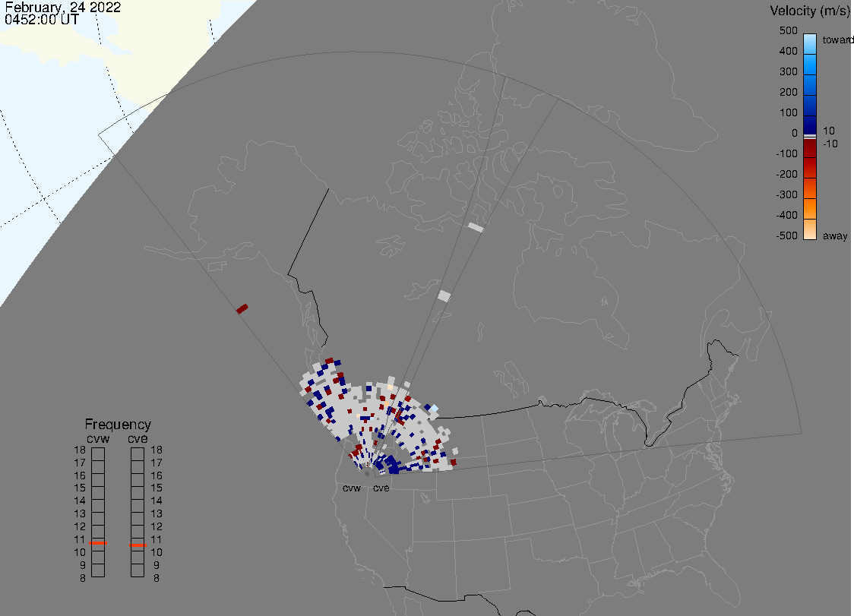This screenshot has height=616, width=854.
Task: Click the 13 label beside the cve bar
Action: pos(157,513)
